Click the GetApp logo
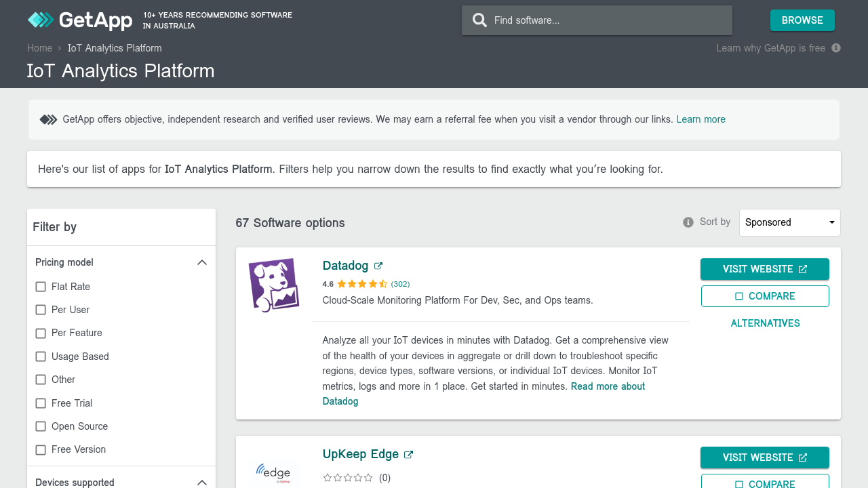Image resolution: width=868 pixels, height=488 pixels. 79,20
